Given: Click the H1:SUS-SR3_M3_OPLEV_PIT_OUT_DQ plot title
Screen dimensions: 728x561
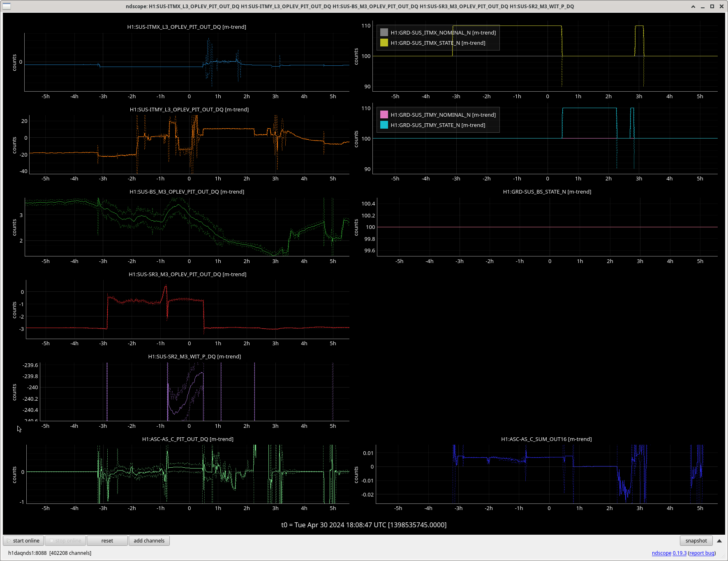Looking at the screenshot, I should (x=187, y=274).
